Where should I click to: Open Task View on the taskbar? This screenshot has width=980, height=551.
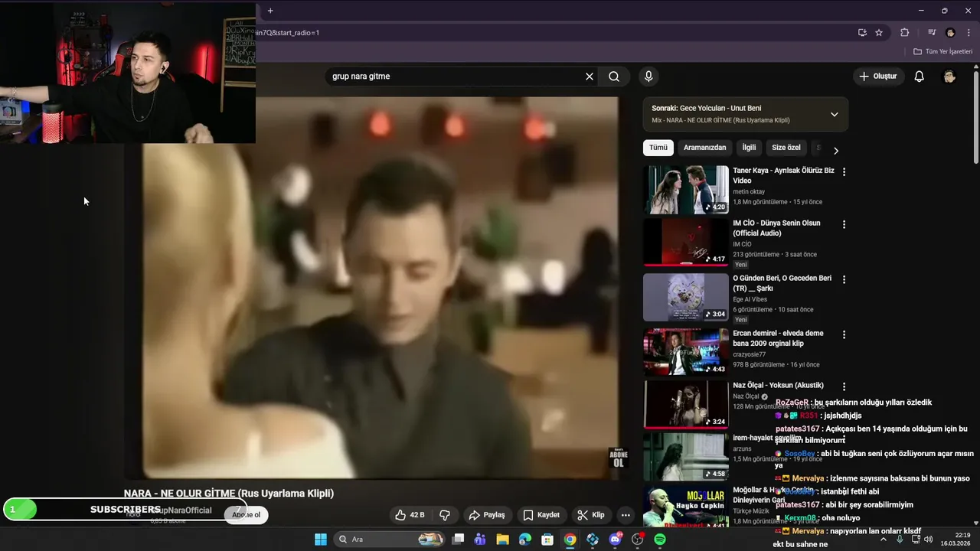click(458, 540)
